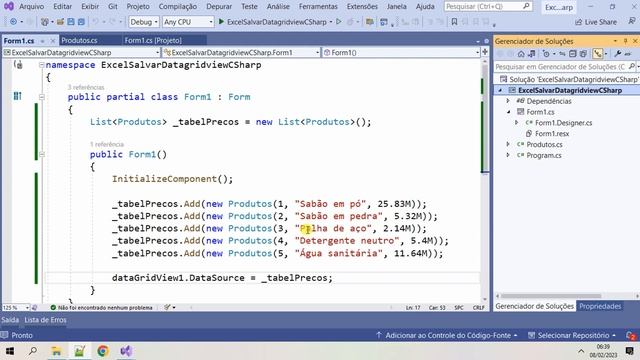Click the Pesquisar (Ctrl+Q) search box
The width and height of the screenshot is (640, 360).
point(488,7)
